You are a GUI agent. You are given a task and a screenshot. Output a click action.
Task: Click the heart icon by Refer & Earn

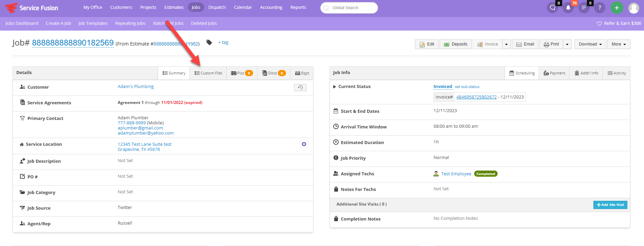[599, 23]
